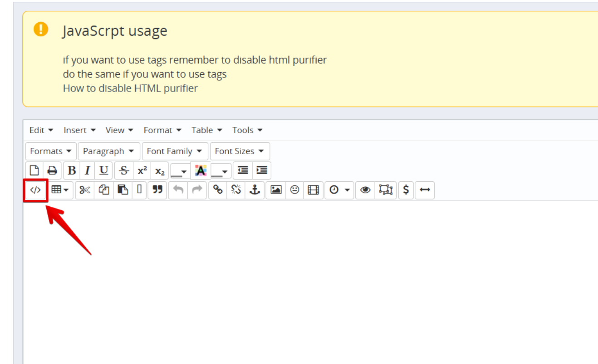The height and width of the screenshot is (364, 598).
Task: Click the eye preview button
Action: (x=365, y=190)
